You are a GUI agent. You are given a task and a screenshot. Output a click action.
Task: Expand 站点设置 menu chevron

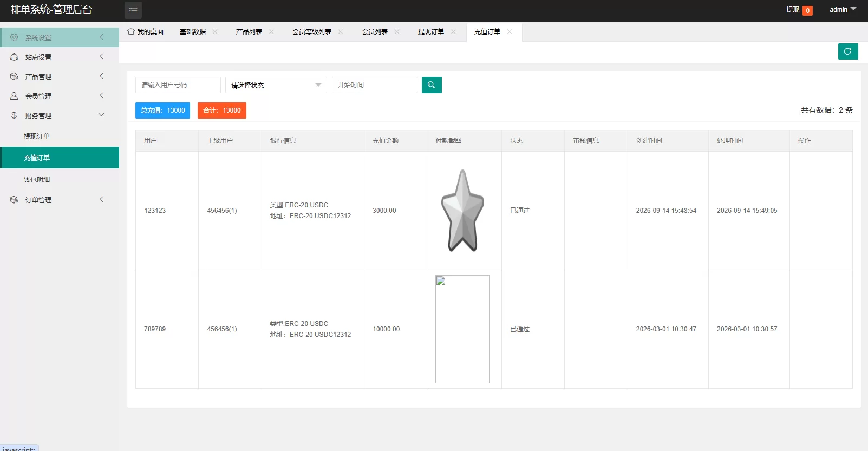(x=101, y=56)
